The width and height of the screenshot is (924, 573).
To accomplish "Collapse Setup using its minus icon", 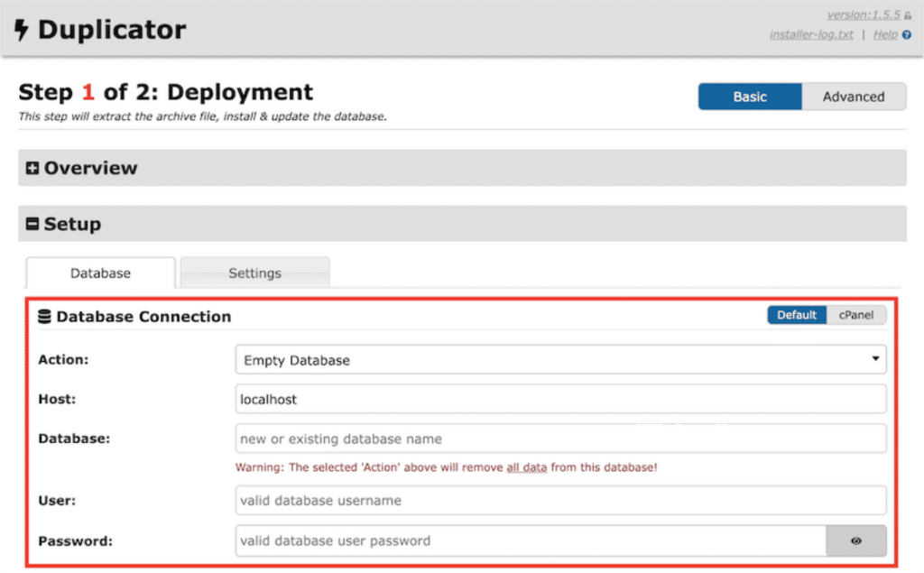I will [31, 224].
